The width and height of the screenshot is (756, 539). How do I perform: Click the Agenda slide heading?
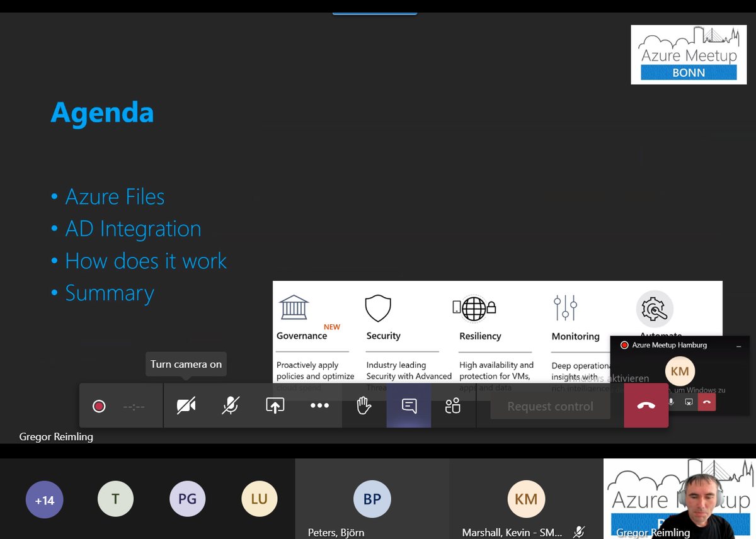[102, 112]
